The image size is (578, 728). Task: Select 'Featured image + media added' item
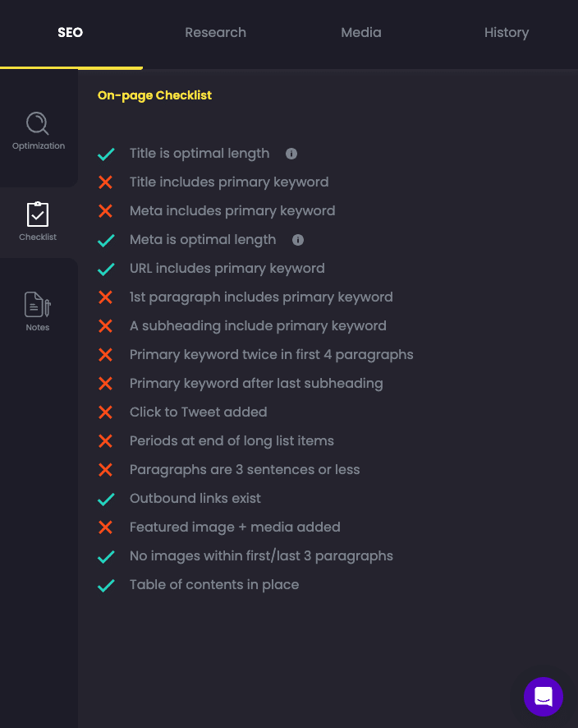point(235,527)
